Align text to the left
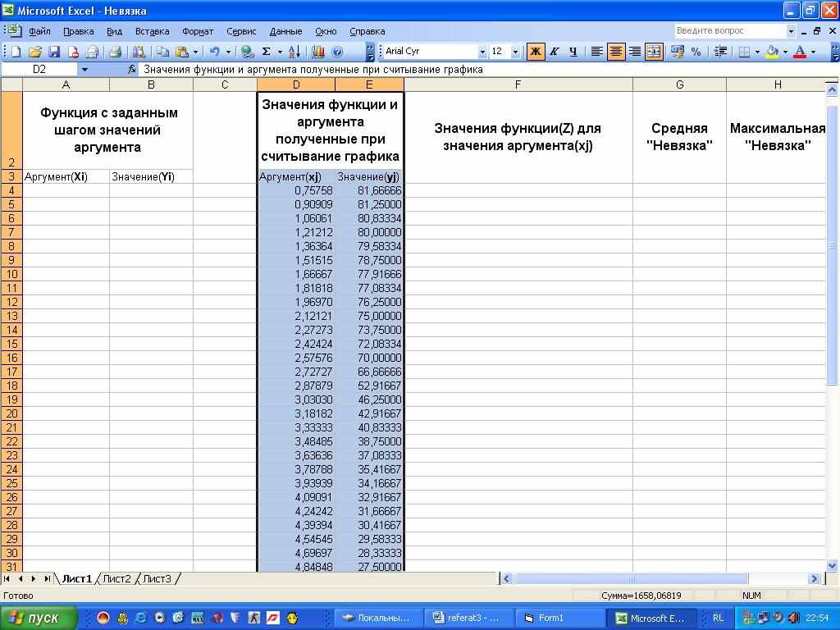The image size is (840, 630). tap(596, 52)
